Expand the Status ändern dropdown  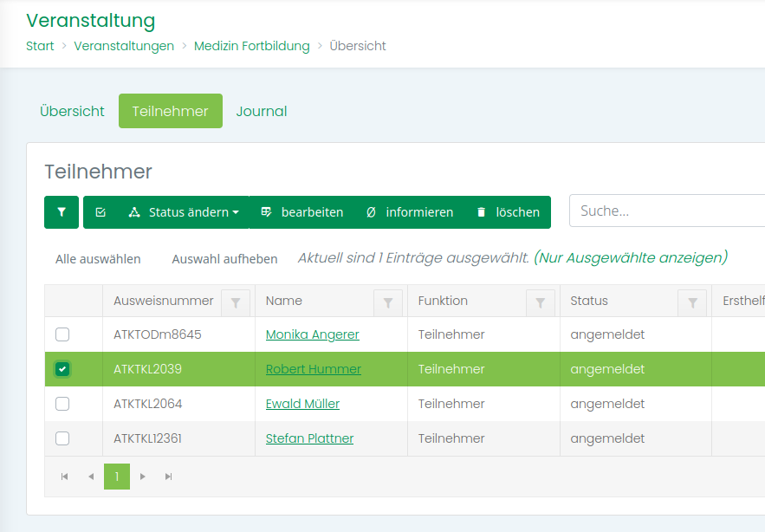[x=184, y=212]
